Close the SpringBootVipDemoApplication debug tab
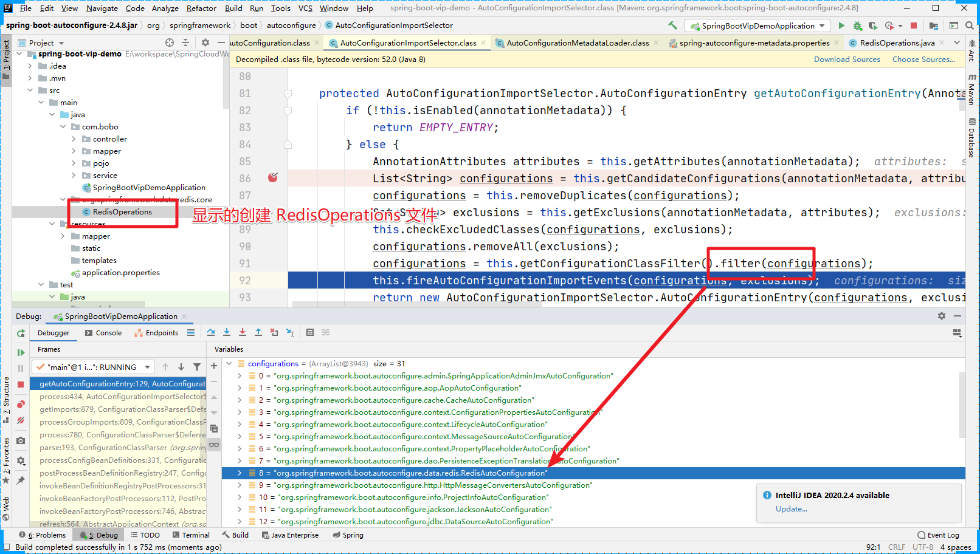Viewport: 980px width, 554px height. point(184,316)
